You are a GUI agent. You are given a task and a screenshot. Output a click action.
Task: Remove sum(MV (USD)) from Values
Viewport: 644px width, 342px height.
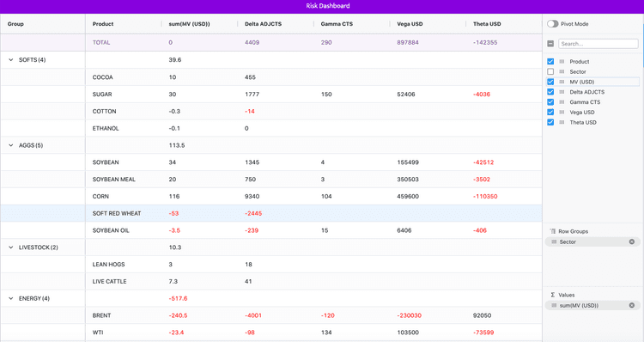point(632,305)
